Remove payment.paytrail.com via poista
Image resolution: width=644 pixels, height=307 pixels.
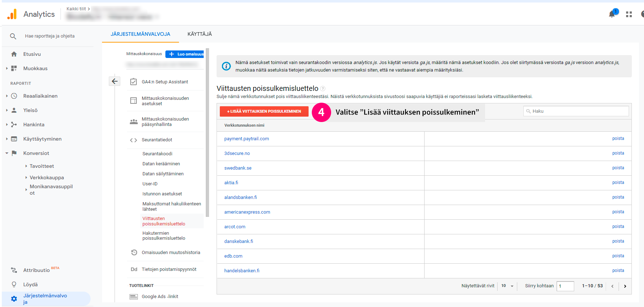(x=618, y=138)
